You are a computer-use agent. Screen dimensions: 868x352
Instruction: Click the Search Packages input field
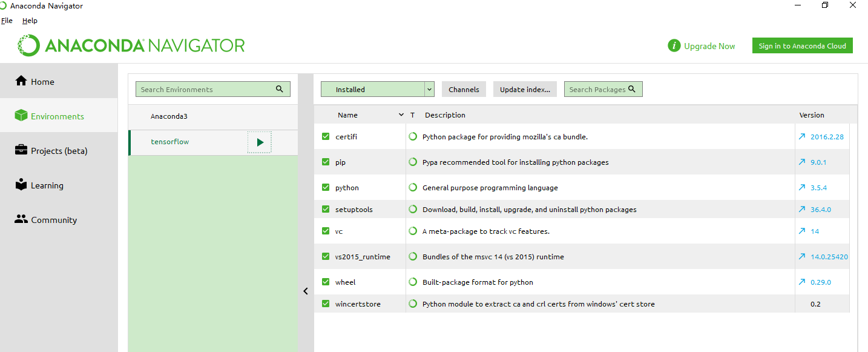tap(598, 89)
